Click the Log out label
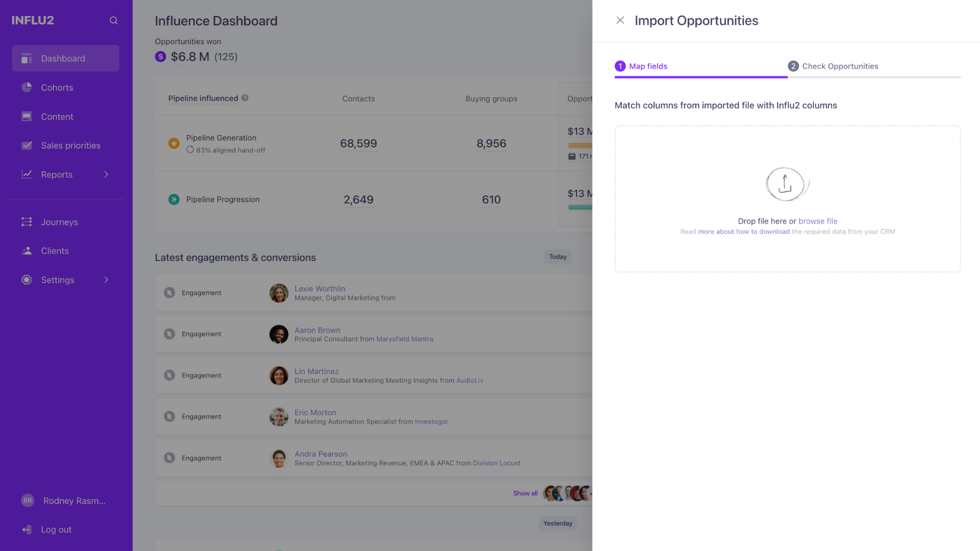This screenshot has height=551, width=980. pyautogui.click(x=56, y=530)
